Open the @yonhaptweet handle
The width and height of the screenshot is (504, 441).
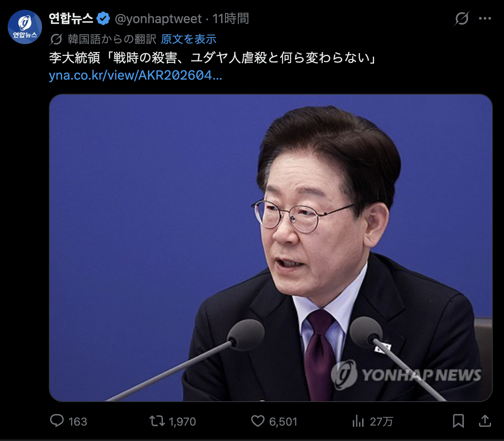coord(158,19)
